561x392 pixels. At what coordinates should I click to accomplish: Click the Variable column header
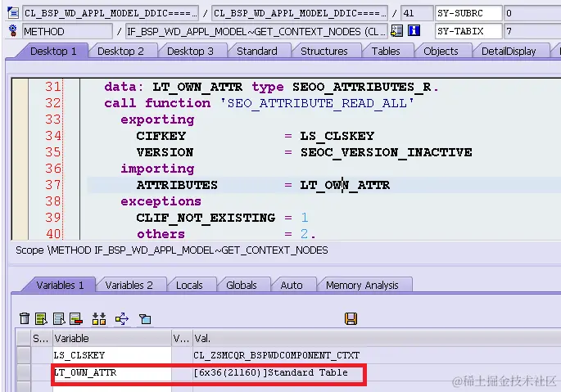pos(112,338)
